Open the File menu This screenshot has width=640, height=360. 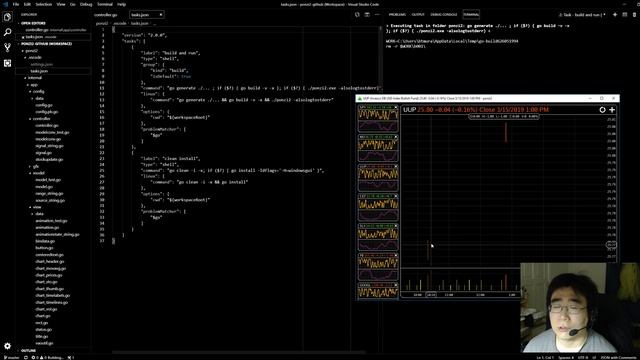[16, 4]
